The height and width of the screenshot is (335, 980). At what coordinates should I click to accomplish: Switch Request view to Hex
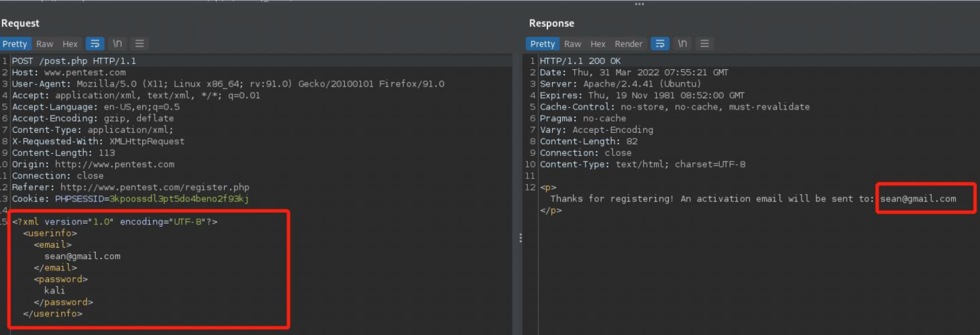[x=70, y=44]
